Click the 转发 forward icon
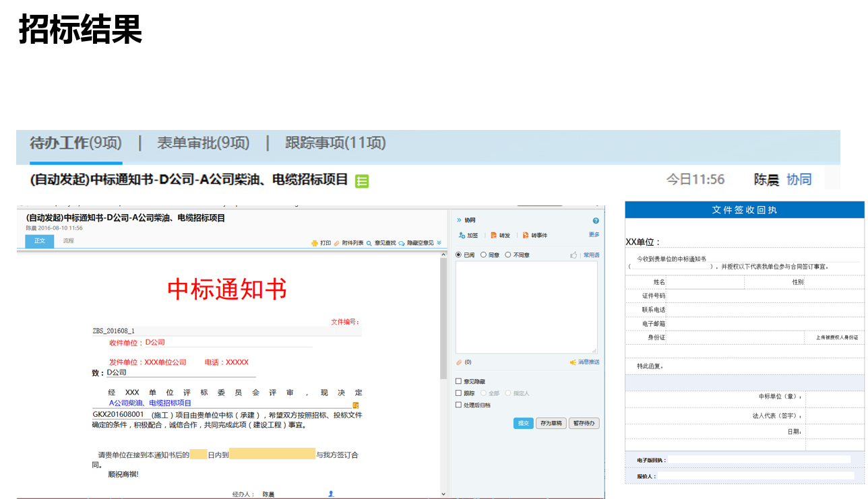The height and width of the screenshot is (499, 868). point(494,236)
